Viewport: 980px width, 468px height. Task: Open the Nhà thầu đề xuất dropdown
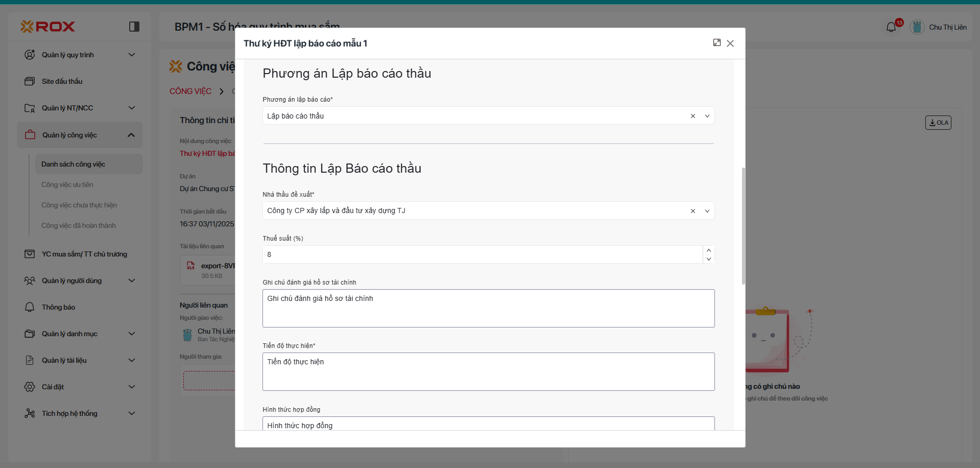[707, 211]
